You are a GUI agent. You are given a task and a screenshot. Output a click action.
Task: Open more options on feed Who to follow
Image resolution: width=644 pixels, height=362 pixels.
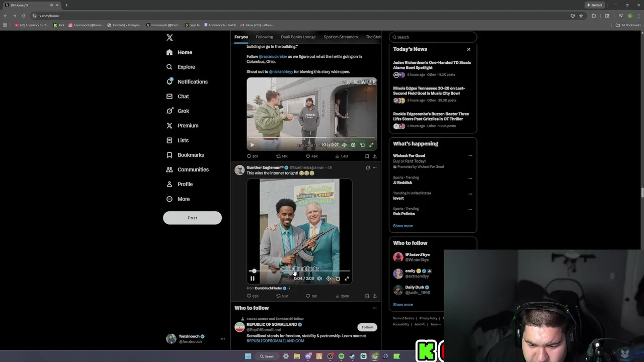pyautogui.click(x=374, y=308)
